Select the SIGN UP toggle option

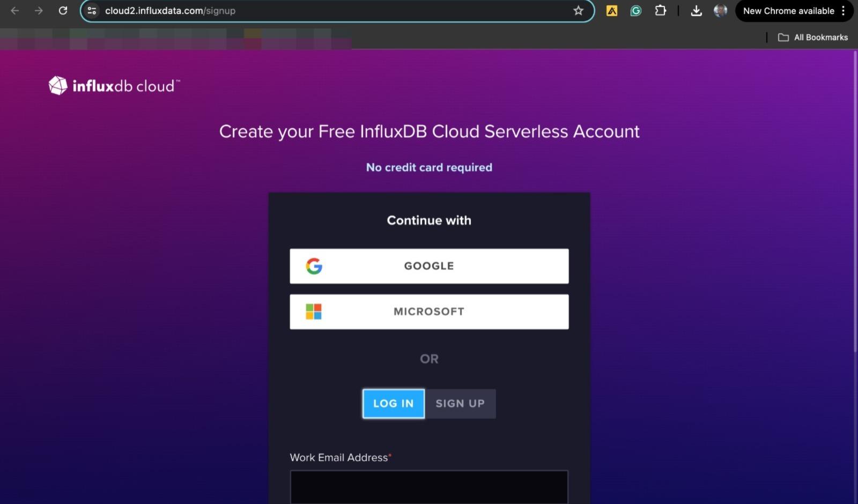click(x=460, y=404)
